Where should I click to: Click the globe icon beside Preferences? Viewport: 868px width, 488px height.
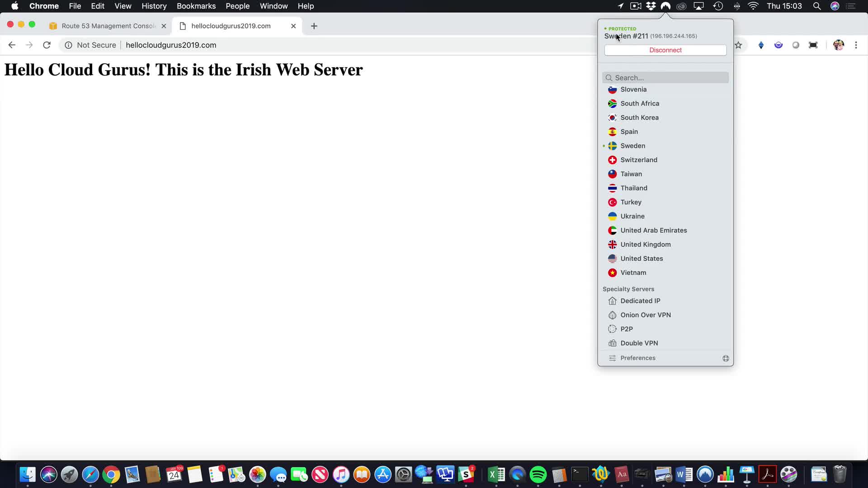pos(726,358)
